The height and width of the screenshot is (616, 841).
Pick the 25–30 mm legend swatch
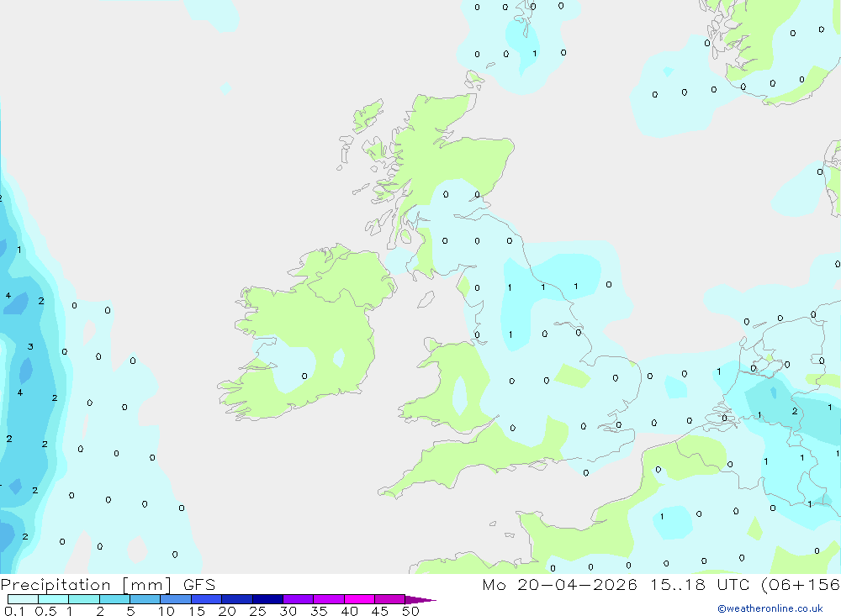coord(267,599)
